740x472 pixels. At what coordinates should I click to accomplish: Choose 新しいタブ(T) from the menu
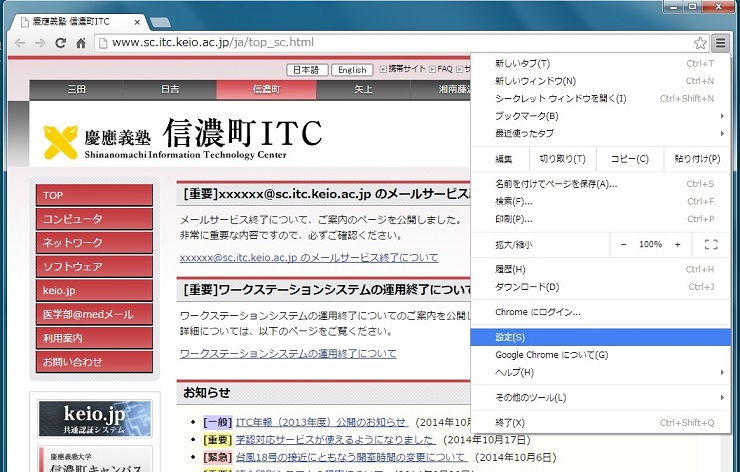(601, 64)
